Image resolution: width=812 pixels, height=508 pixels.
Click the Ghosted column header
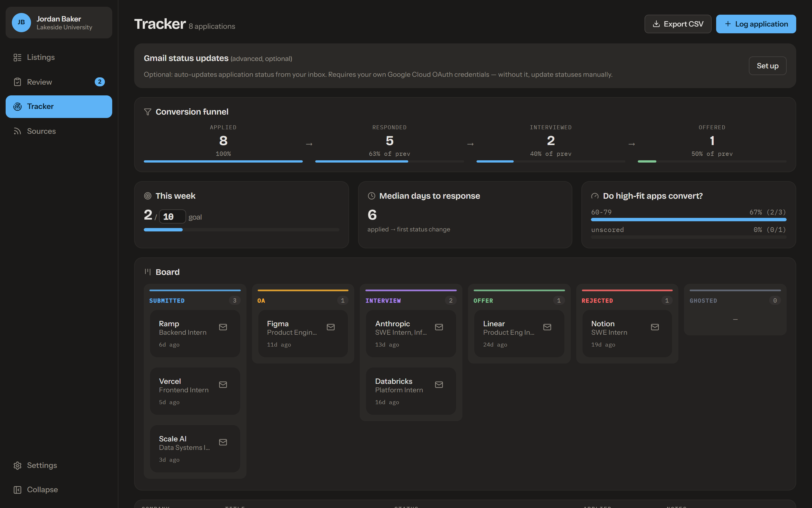pos(703,301)
